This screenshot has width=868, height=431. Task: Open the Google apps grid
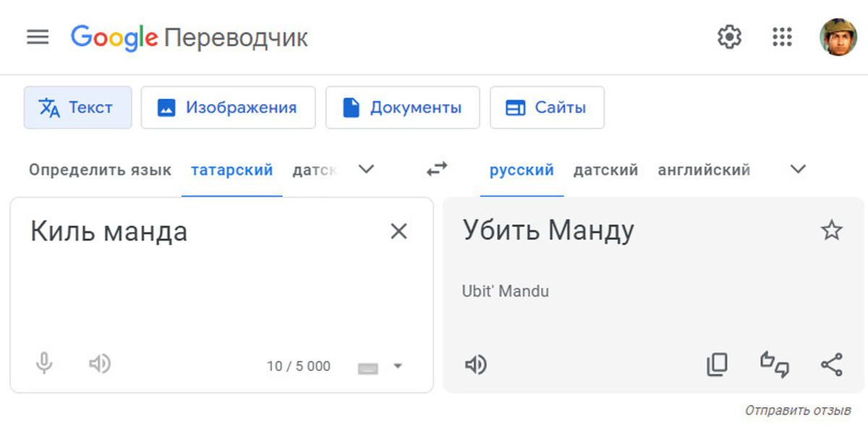click(782, 37)
